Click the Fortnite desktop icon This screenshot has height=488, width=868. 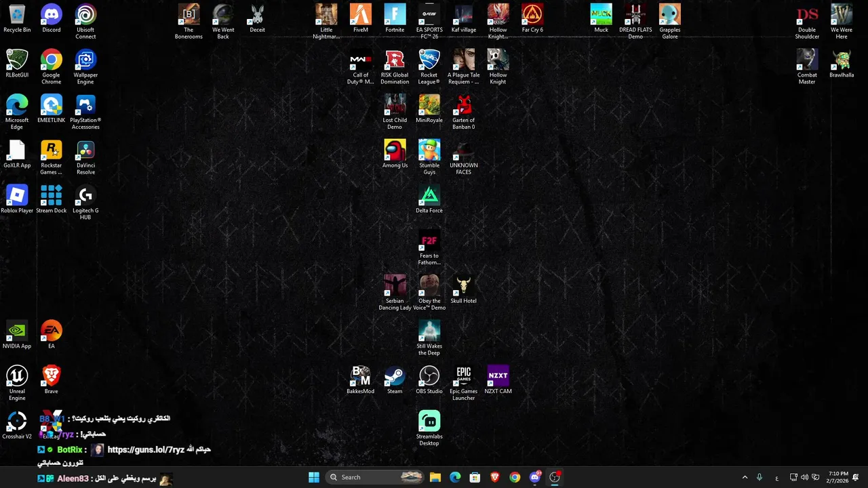point(395,18)
